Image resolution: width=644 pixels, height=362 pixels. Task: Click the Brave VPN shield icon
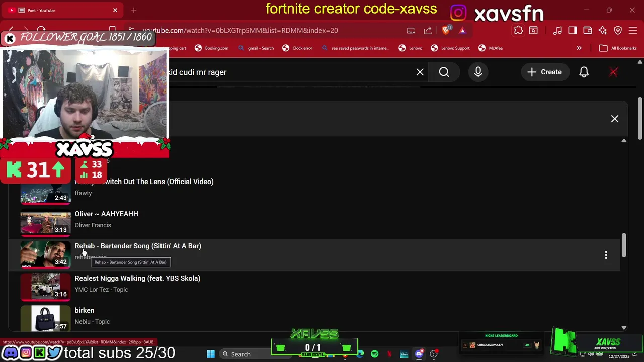(x=618, y=31)
